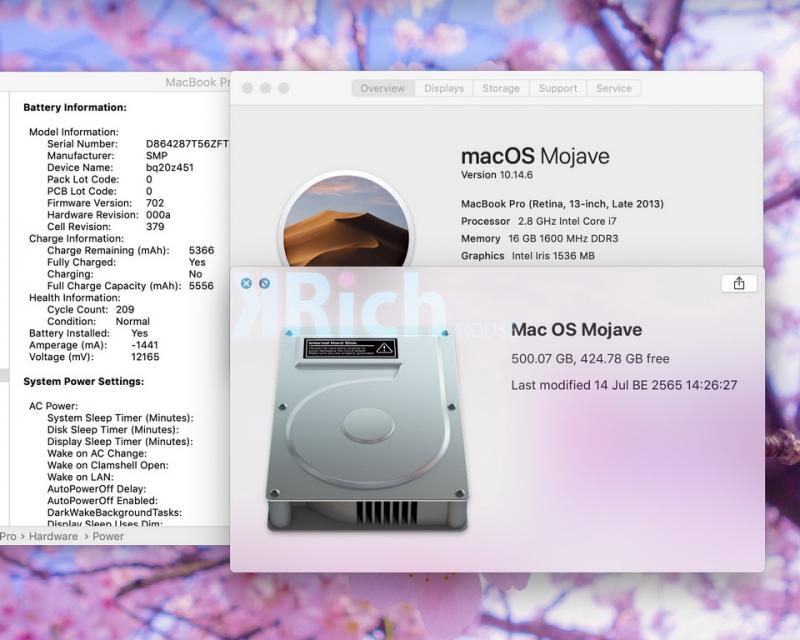
Task: Click "System Sleep Timer (Minutes):" row
Action: (120, 418)
